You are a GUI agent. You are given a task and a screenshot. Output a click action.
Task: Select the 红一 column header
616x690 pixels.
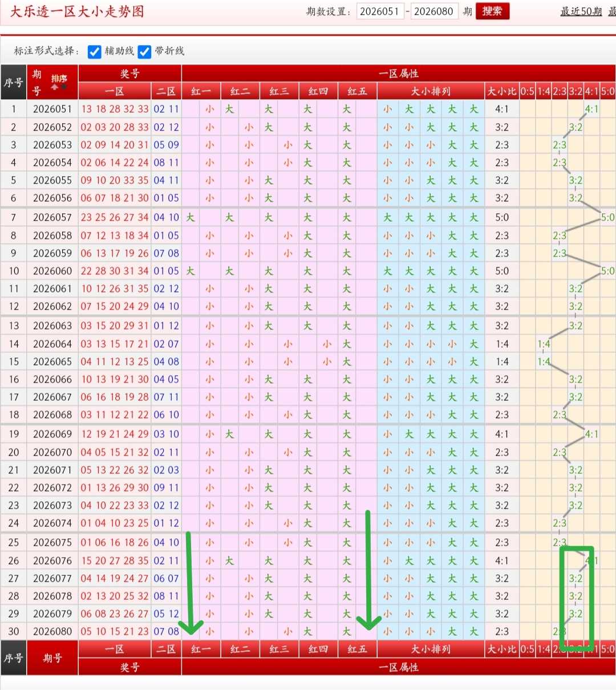click(x=201, y=91)
